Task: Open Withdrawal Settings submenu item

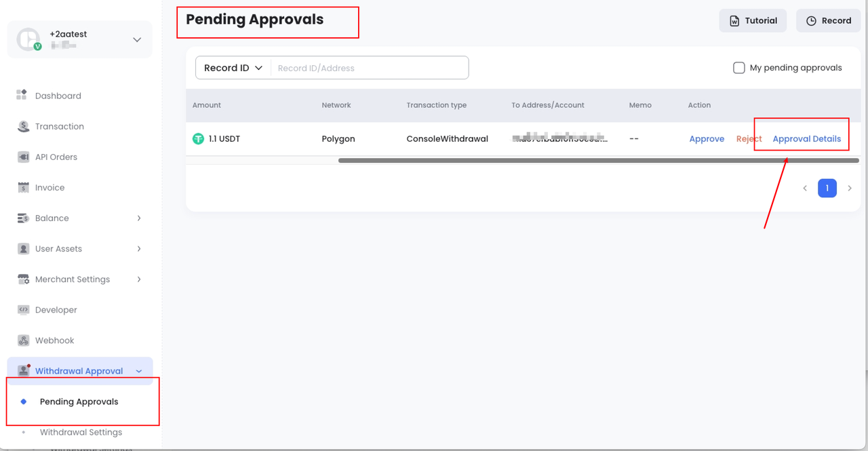Action: (x=81, y=432)
